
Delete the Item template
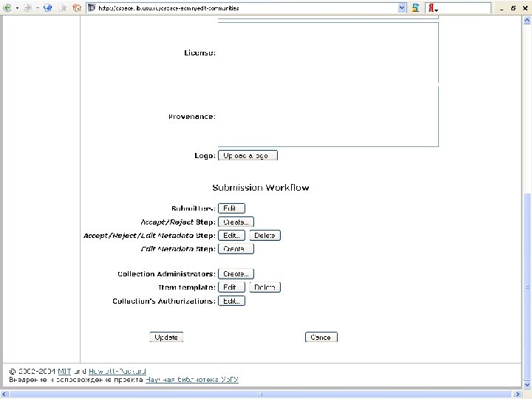point(265,287)
